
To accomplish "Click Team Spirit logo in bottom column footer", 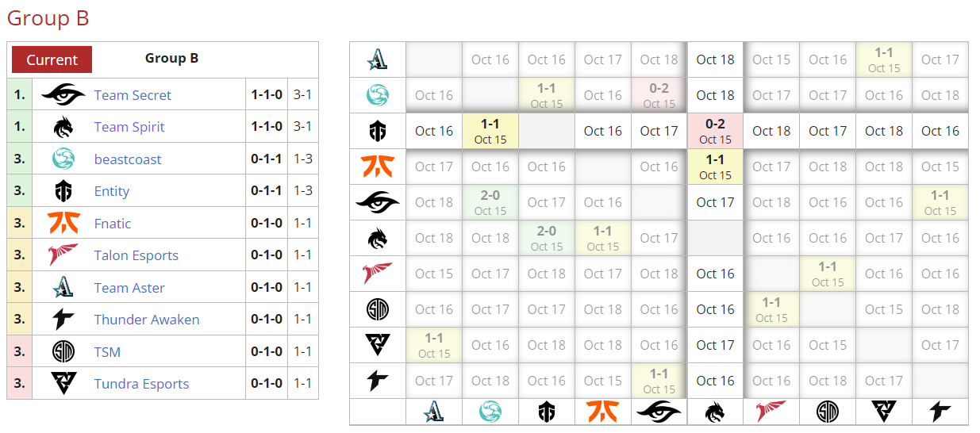I will pos(715,412).
